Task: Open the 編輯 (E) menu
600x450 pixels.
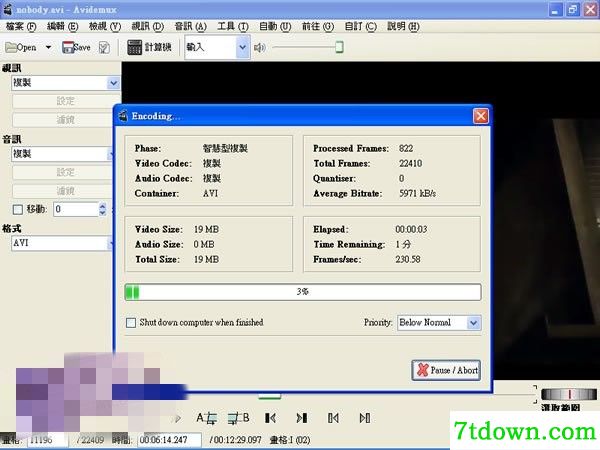Action: (x=62, y=26)
